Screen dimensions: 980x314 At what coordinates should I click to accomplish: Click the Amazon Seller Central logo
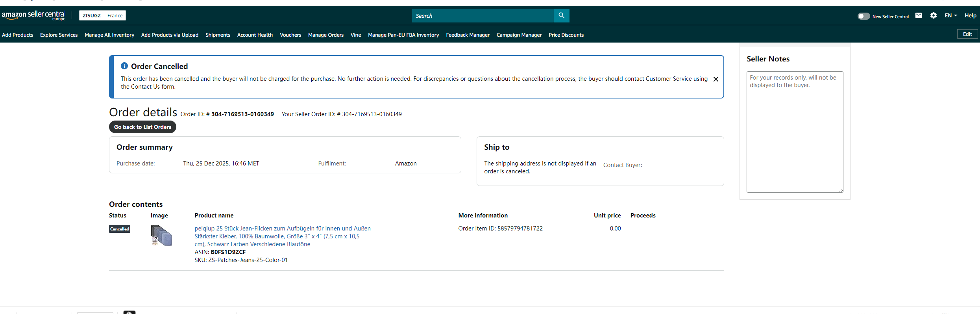33,15
